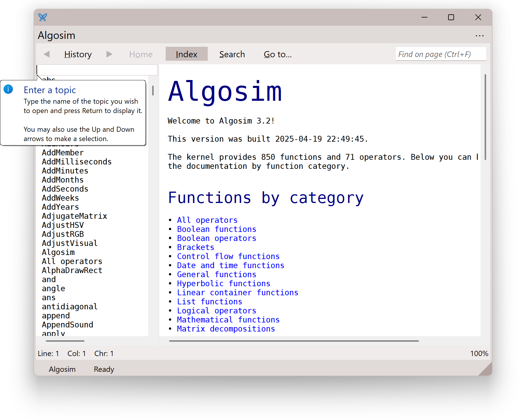Click the index list horizontal scrollbar
The width and height of the screenshot is (520, 420).
(65, 341)
